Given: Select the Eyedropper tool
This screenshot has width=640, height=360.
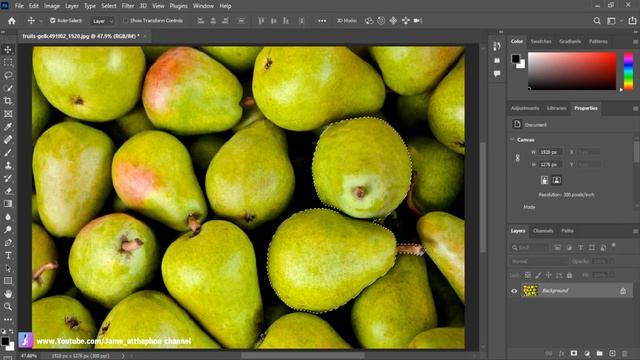Looking at the screenshot, I should 8,127.
